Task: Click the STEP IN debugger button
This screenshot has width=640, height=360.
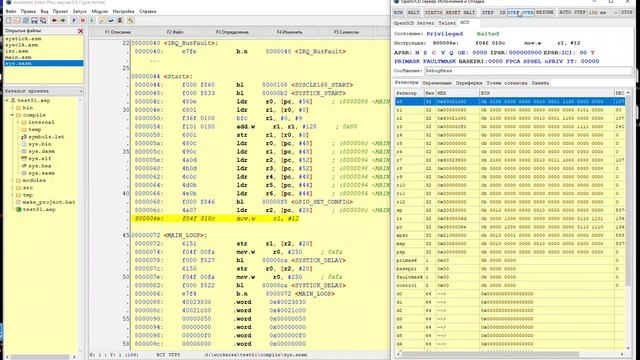Action: click(x=493, y=13)
